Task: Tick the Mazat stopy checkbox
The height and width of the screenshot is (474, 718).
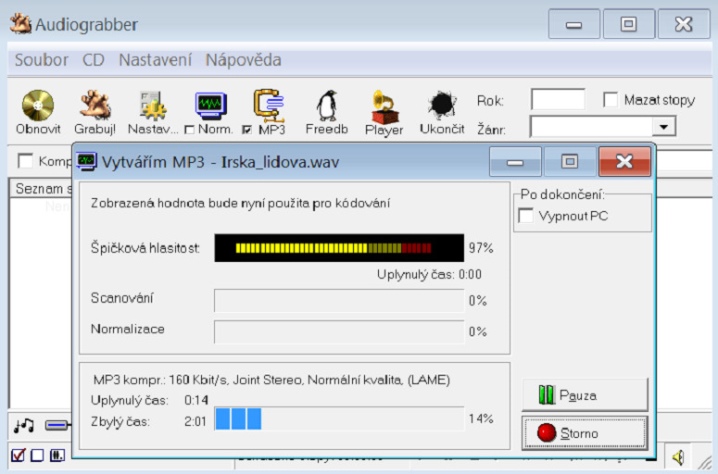Action: pyautogui.click(x=610, y=100)
